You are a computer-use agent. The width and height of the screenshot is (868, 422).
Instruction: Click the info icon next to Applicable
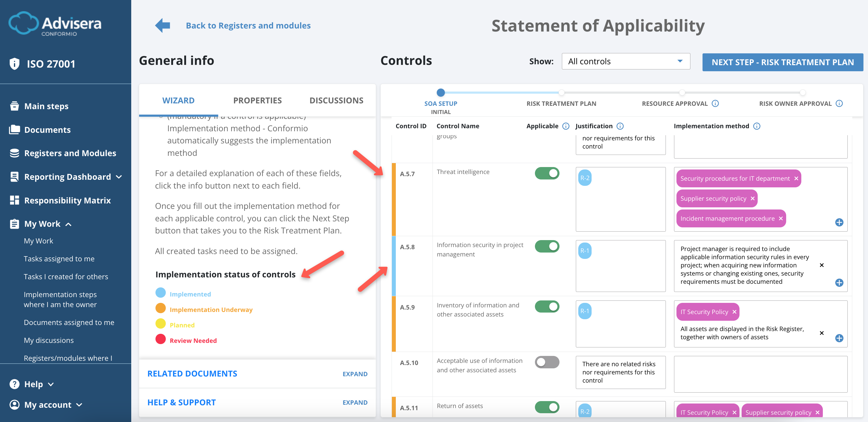(566, 126)
